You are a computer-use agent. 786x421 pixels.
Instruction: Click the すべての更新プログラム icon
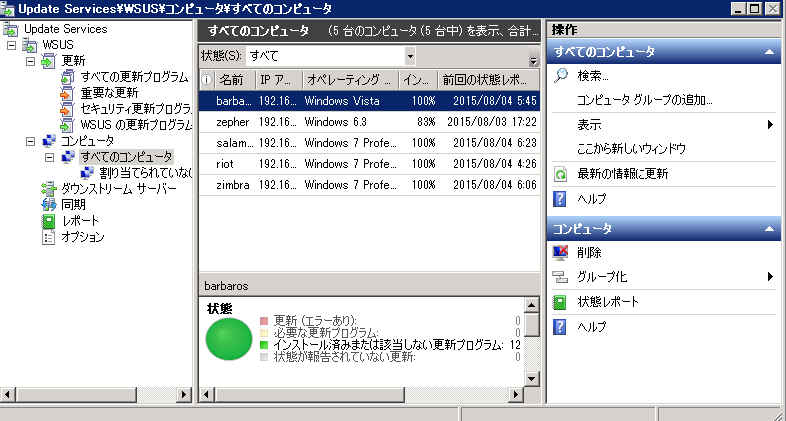(x=67, y=77)
